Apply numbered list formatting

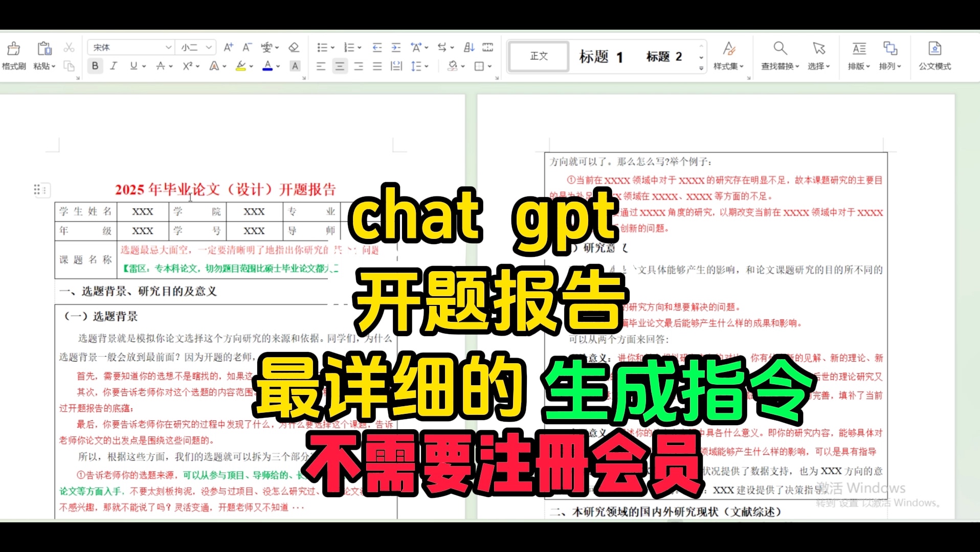pyautogui.click(x=349, y=48)
